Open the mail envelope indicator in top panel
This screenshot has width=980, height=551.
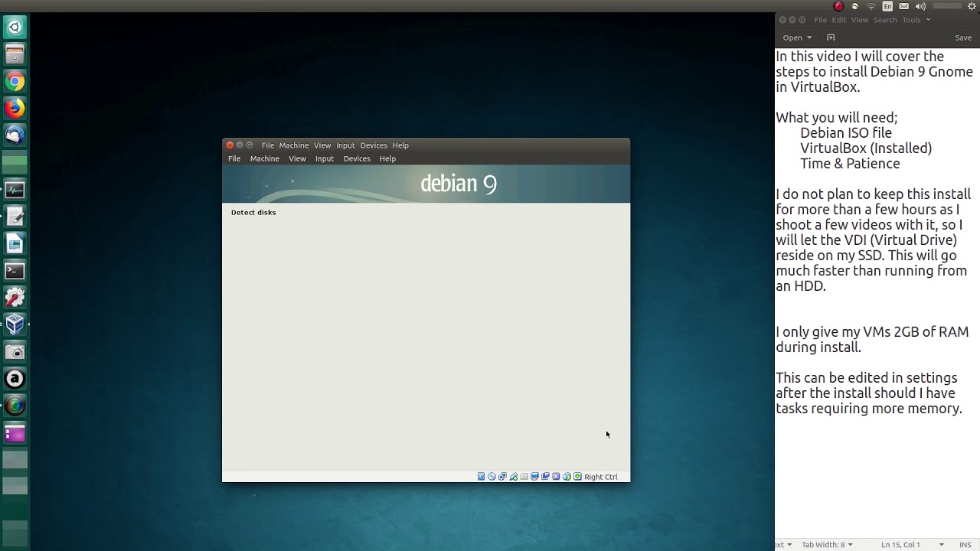point(903,6)
